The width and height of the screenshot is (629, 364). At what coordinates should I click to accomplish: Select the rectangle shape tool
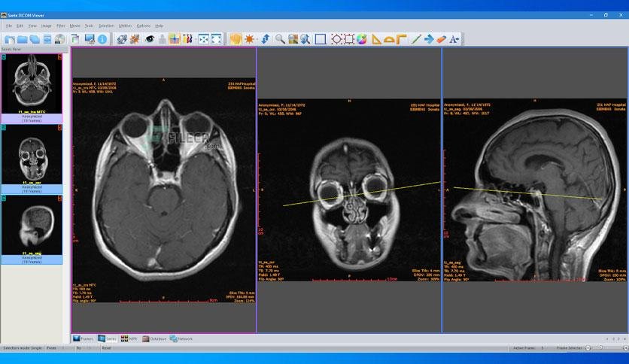pos(321,39)
